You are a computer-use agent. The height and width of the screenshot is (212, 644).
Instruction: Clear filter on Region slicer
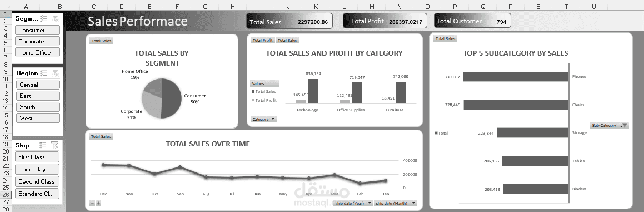(x=56, y=73)
